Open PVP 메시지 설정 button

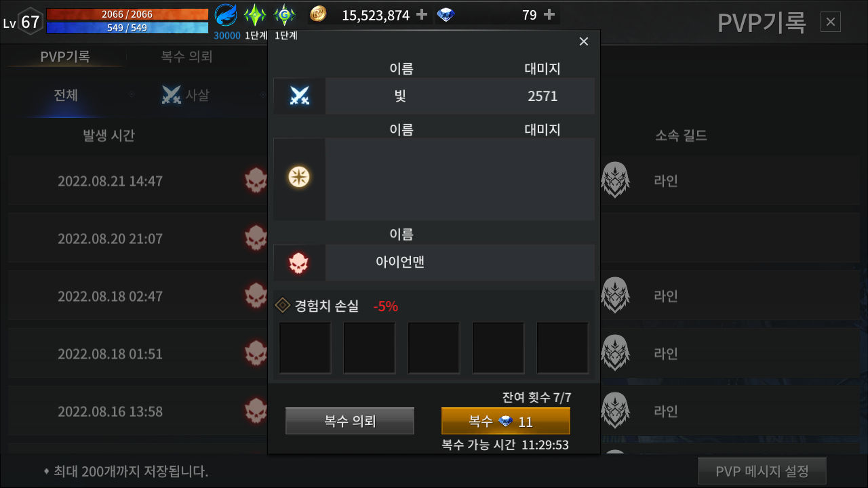pos(762,472)
